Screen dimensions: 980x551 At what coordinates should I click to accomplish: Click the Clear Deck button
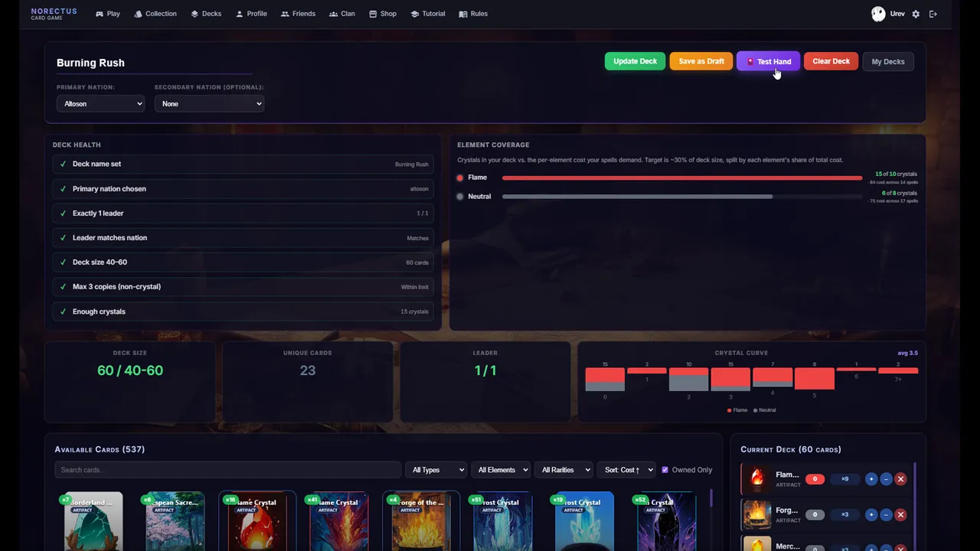tap(831, 61)
